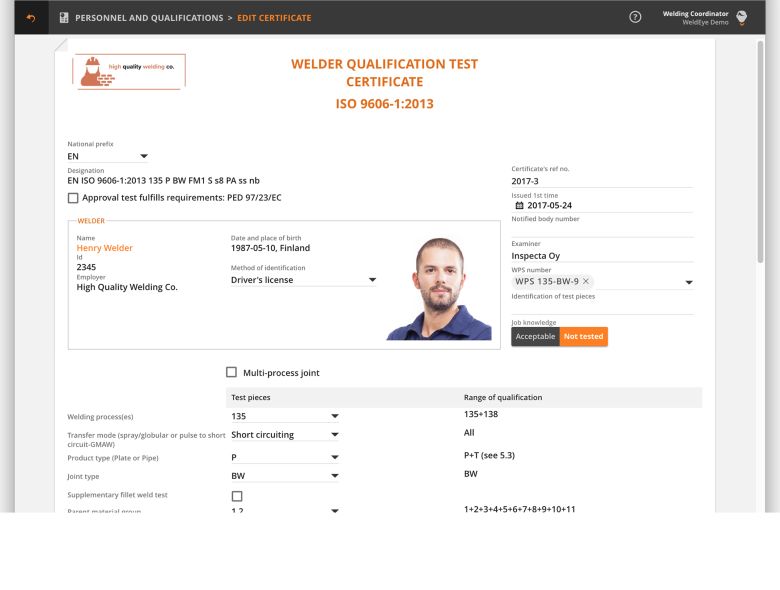Image resolution: width=780 pixels, height=590 pixels.
Task: Click the orange back arrow icon
Action: point(31,18)
